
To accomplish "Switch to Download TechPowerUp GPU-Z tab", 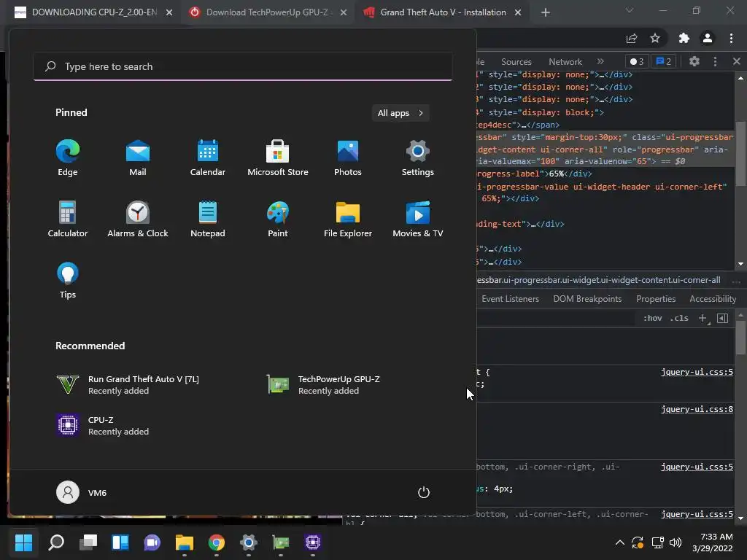I will (267, 12).
